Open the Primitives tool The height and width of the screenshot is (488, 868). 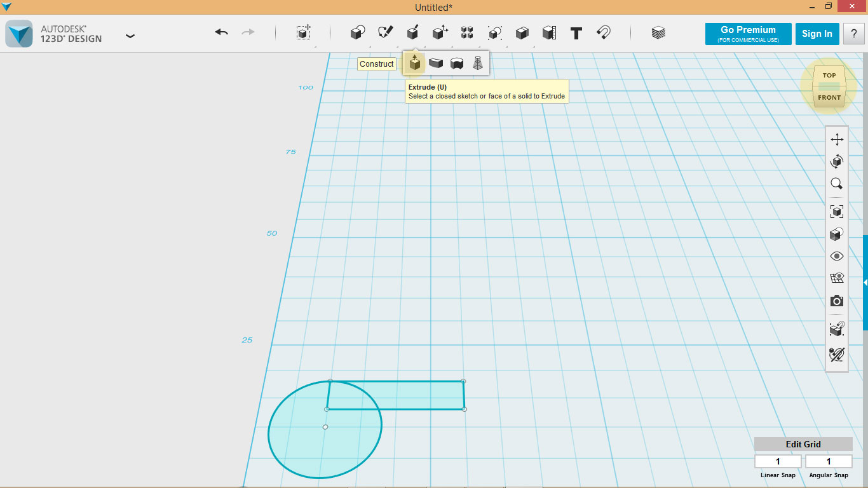coord(358,33)
